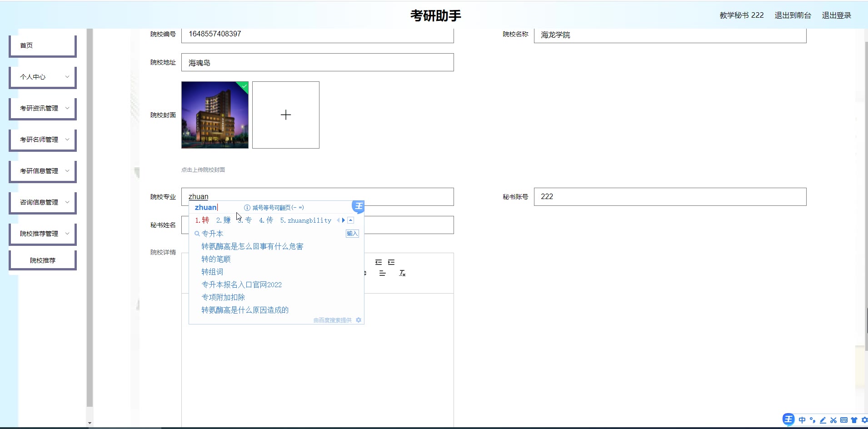Click the 点击上传院校封面 hint text
The width and height of the screenshot is (868, 429).
[203, 170]
